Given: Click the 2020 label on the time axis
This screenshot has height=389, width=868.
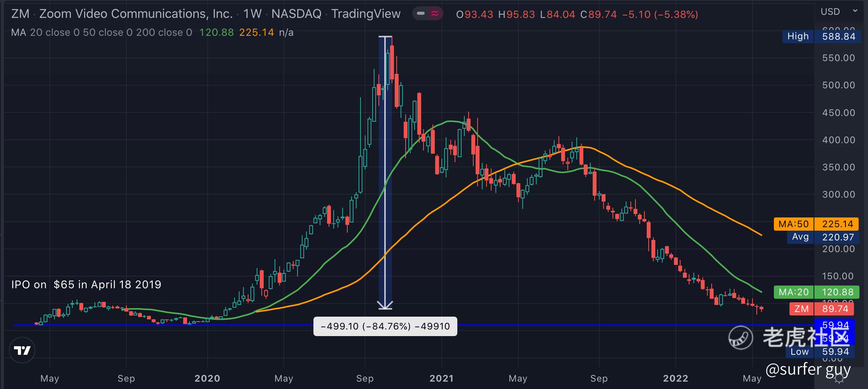Looking at the screenshot, I should point(207,378).
